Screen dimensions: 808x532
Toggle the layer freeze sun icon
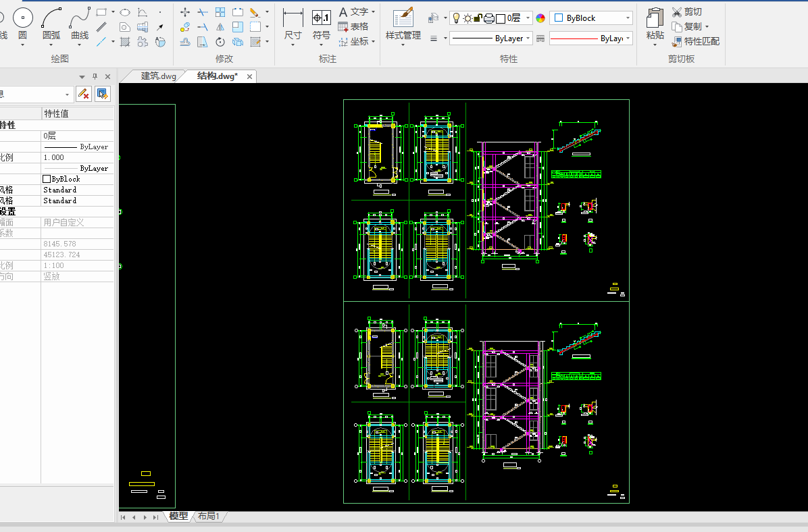(x=467, y=18)
